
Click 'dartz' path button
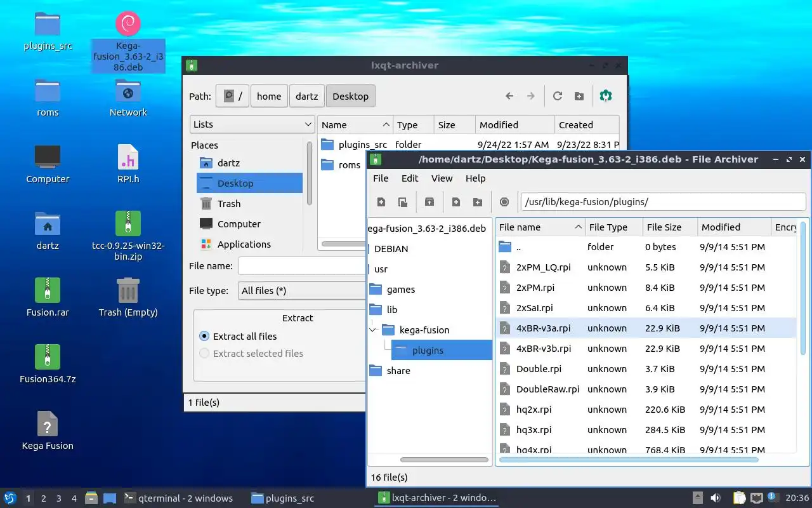(x=307, y=96)
